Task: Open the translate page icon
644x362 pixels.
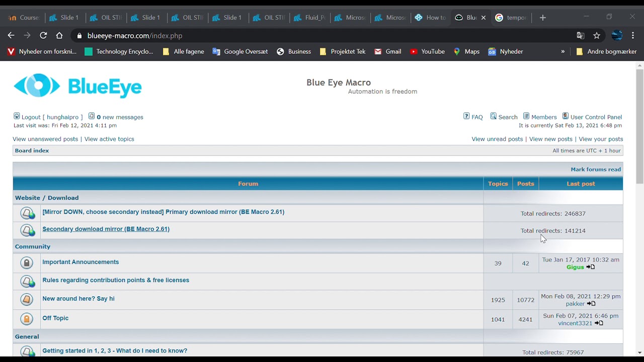Action: [x=581, y=35]
